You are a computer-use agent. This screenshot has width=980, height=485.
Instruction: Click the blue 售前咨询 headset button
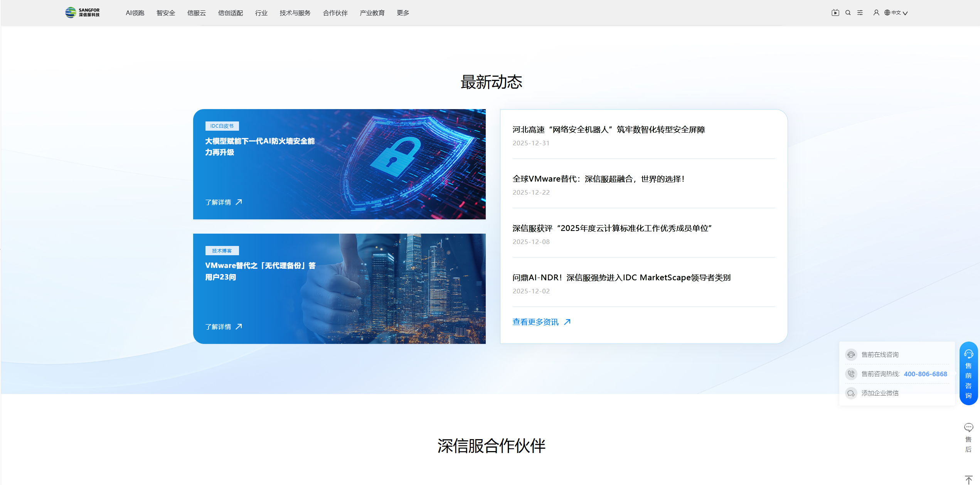(968, 373)
